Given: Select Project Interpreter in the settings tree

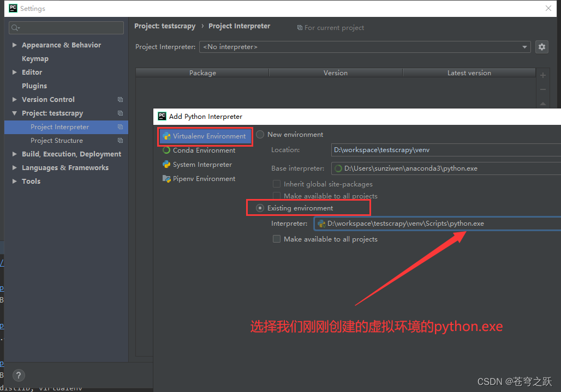Looking at the screenshot, I should pyautogui.click(x=66, y=127).
